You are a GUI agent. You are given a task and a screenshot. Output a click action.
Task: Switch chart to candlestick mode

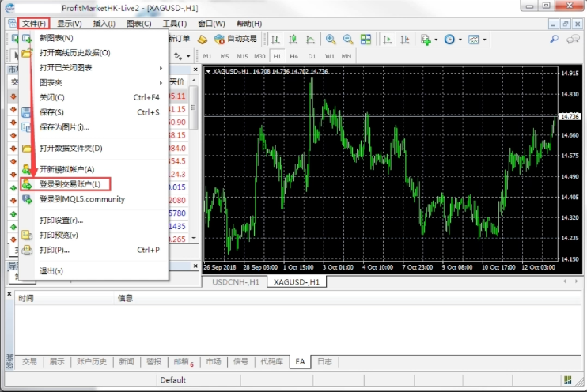(293, 39)
